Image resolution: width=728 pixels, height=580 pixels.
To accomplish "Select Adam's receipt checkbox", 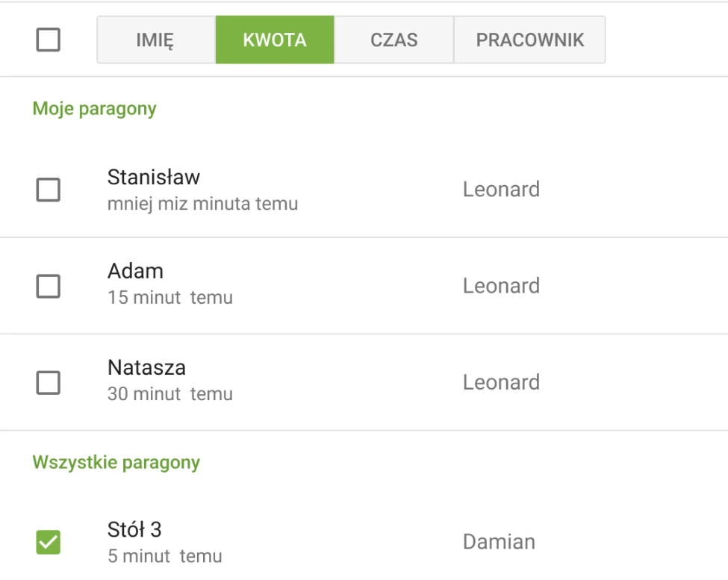I will pyautogui.click(x=49, y=285).
